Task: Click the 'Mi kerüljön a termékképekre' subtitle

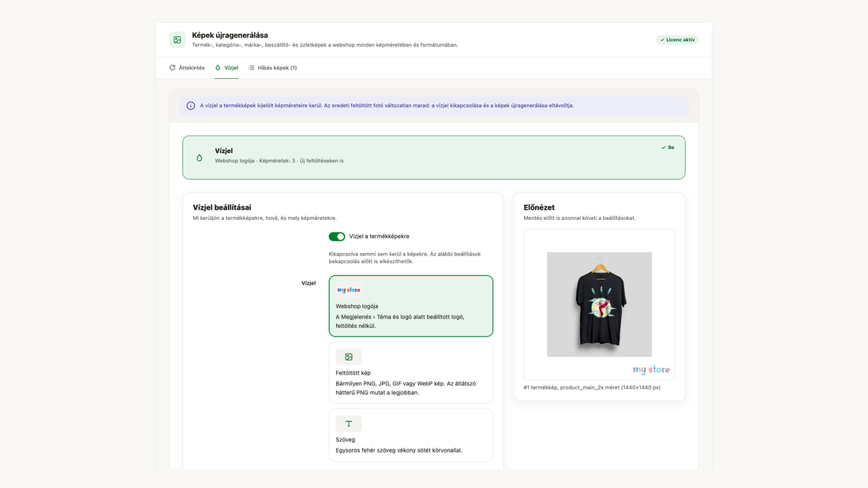Action: [x=264, y=218]
